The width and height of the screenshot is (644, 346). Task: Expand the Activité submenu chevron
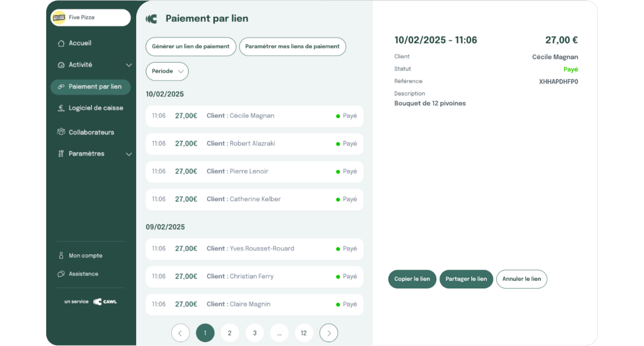coord(129,65)
